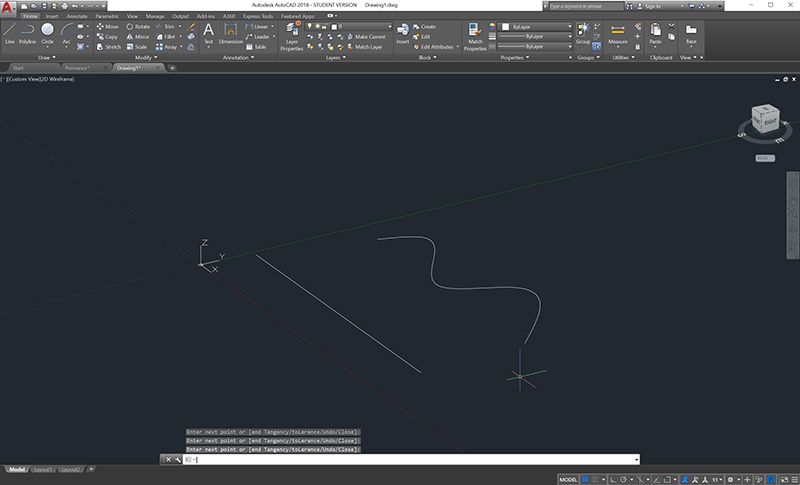Click the Insert block icon
This screenshot has width=800, height=485.
403,34
